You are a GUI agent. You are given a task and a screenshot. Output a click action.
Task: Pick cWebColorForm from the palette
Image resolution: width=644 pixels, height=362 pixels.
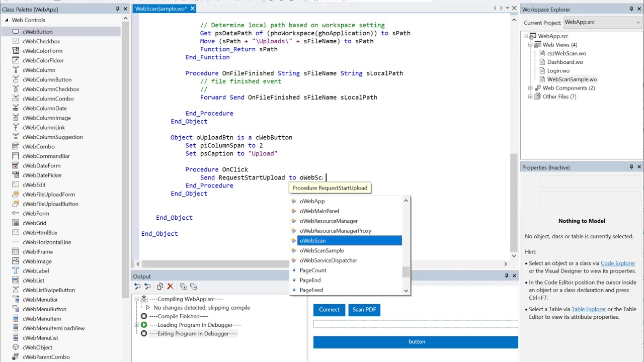coord(42,51)
